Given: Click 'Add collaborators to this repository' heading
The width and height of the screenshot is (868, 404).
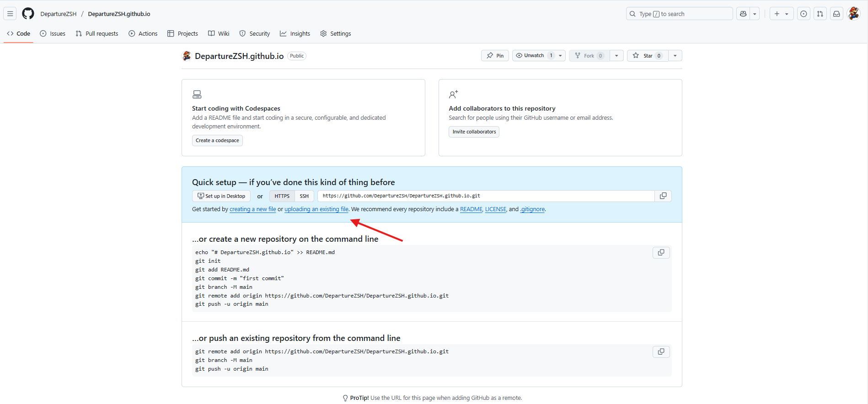Looking at the screenshot, I should [x=502, y=108].
